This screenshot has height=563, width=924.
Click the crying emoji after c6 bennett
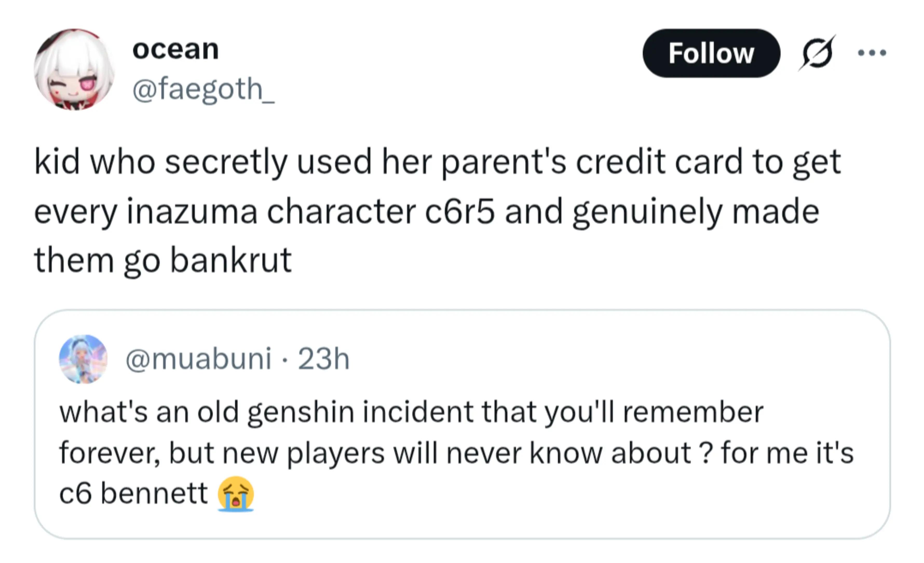tap(236, 493)
